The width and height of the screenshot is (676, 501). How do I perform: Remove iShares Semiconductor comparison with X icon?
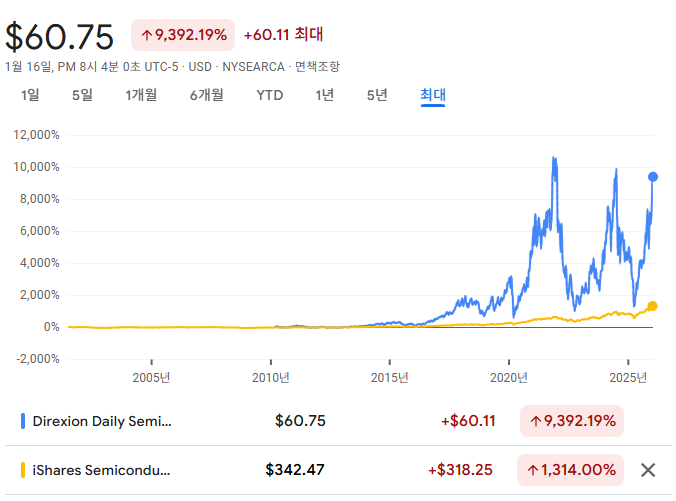pos(648,470)
